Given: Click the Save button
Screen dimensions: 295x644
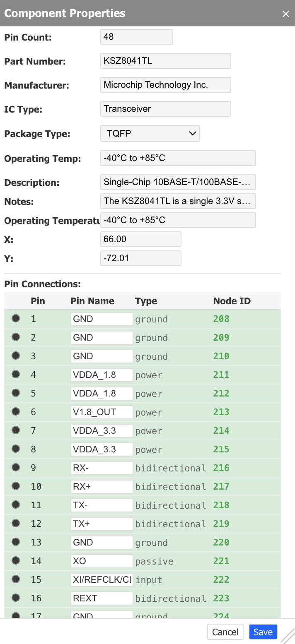Looking at the screenshot, I should pyautogui.click(x=263, y=632).
